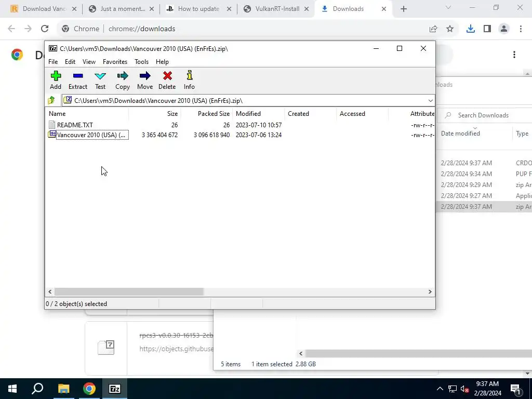Open a new Chrome tab
This screenshot has height=399, width=532.
click(x=403, y=9)
